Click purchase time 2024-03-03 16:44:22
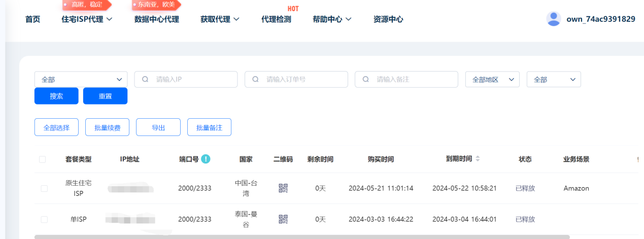This screenshot has height=239, width=644. 381,219
